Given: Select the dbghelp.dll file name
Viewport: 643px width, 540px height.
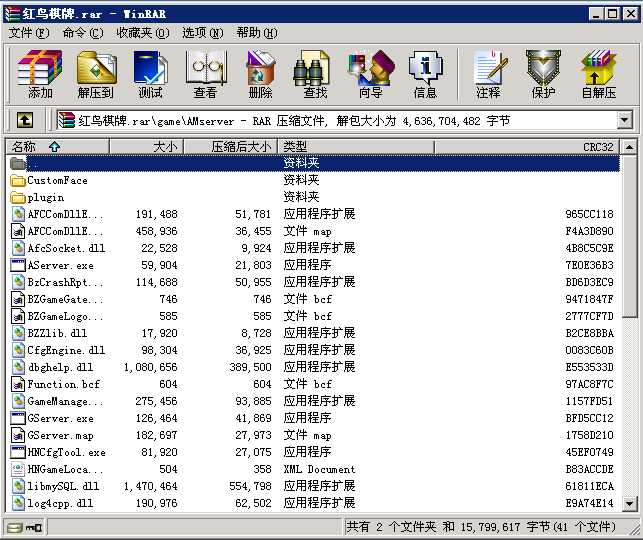Looking at the screenshot, I should point(60,367).
